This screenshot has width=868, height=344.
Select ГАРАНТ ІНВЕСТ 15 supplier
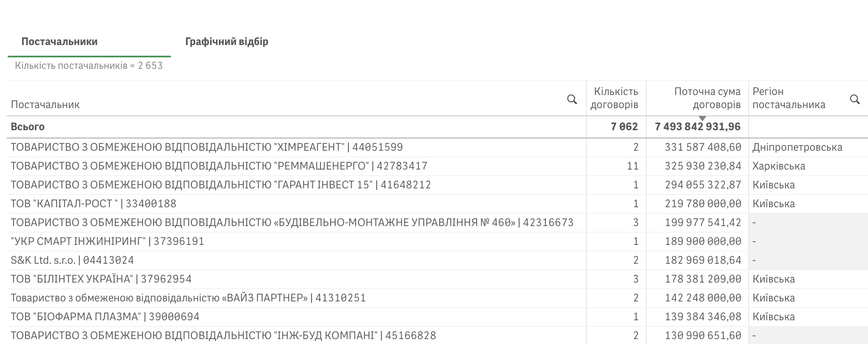(x=220, y=185)
